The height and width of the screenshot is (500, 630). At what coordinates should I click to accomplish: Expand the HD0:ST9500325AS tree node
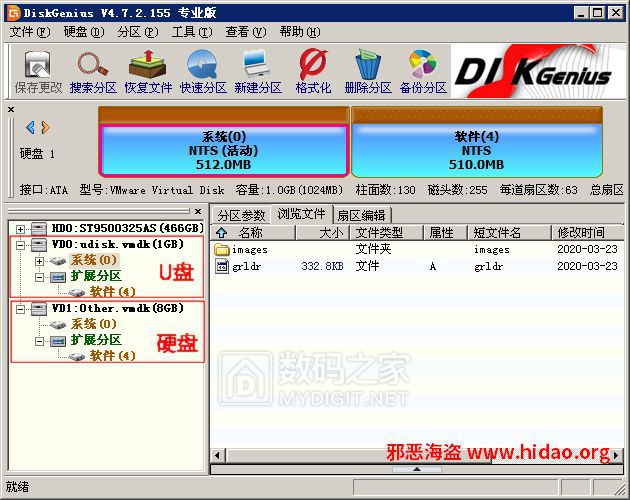coord(20,229)
